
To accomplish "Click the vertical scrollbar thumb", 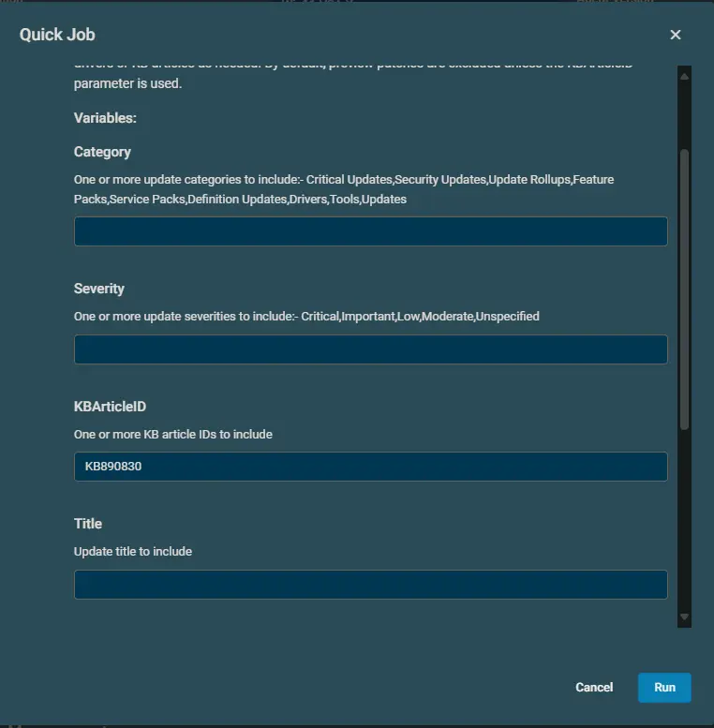I will click(684, 289).
